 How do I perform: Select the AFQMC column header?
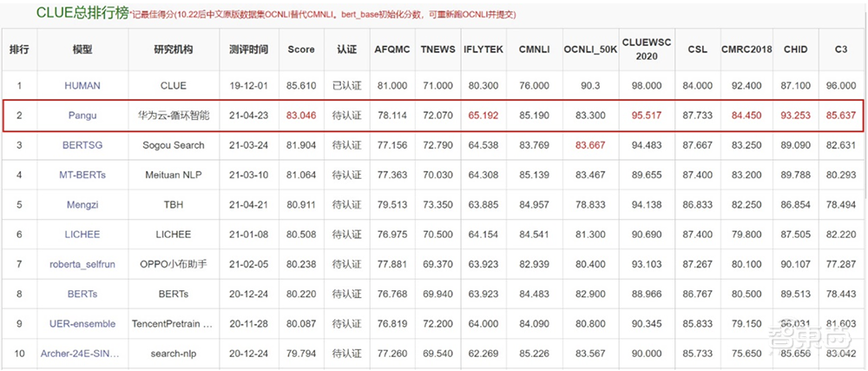coord(392,50)
